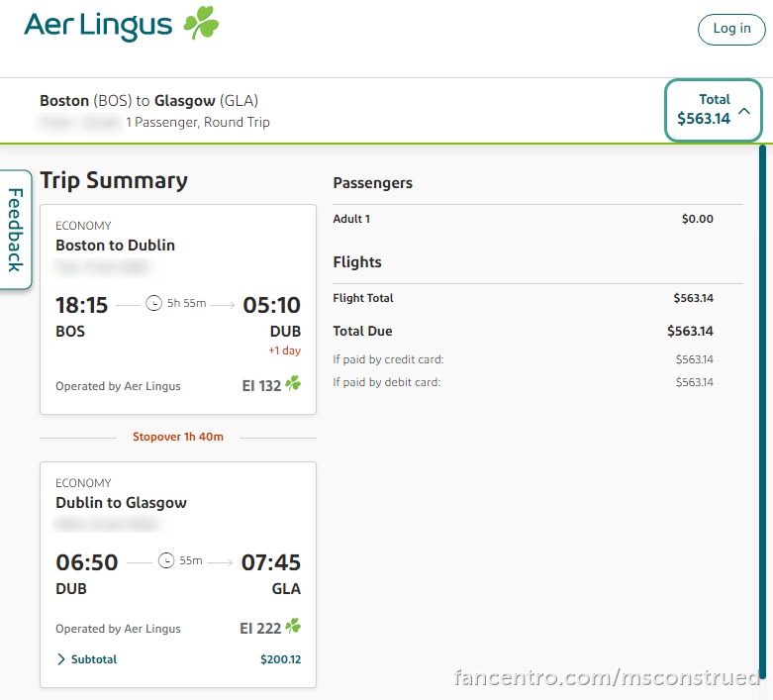Click the shamrock icon beside EI 132
Image resolution: width=773 pixels, height=700 pixels.
point(293,383)
